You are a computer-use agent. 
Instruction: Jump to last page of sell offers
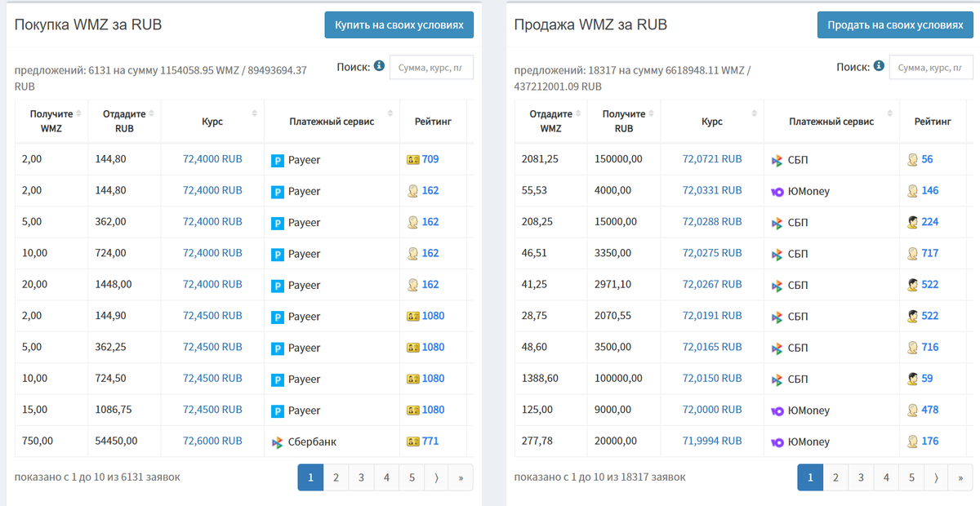pos(960,477)
